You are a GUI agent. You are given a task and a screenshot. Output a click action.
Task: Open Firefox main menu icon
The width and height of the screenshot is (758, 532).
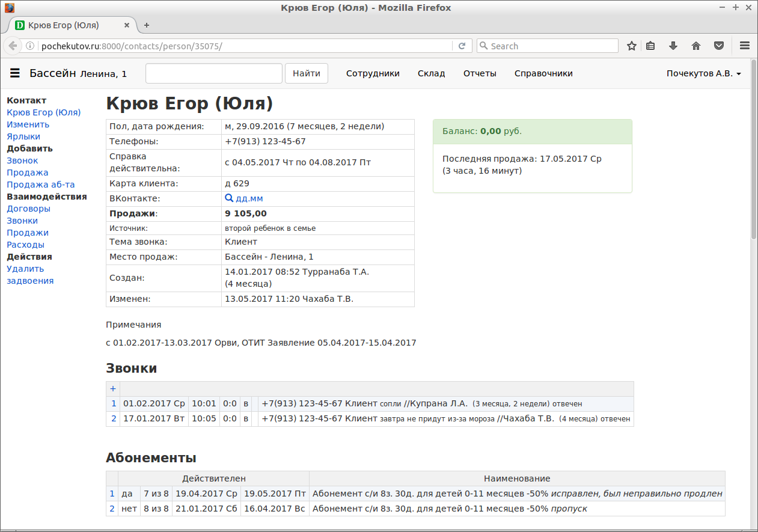(744, 46)
